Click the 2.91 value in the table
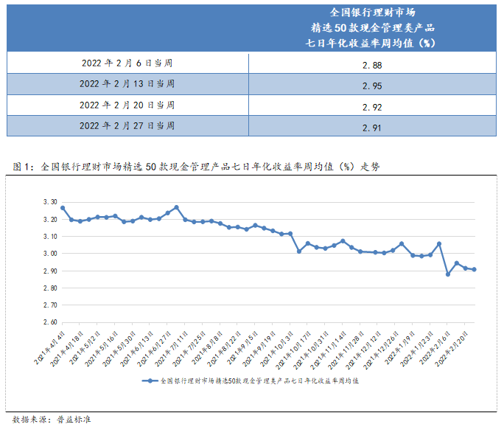The height and width of the screenshot is (427, 504). click(371, 127)
